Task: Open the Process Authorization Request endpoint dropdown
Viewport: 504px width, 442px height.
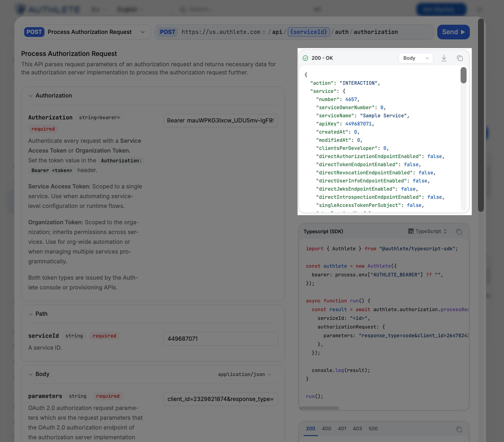Action: [86, 32]
